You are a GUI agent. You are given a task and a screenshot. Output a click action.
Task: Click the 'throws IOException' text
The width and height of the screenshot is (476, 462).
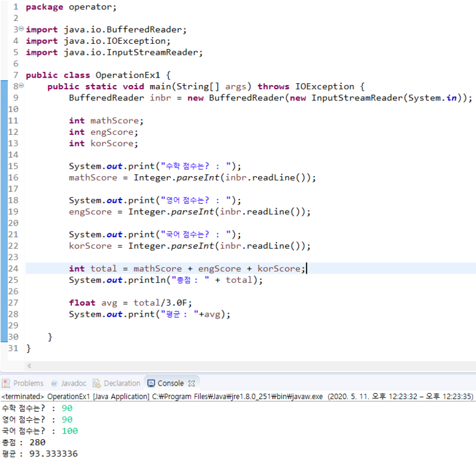[x=305, y=87]
